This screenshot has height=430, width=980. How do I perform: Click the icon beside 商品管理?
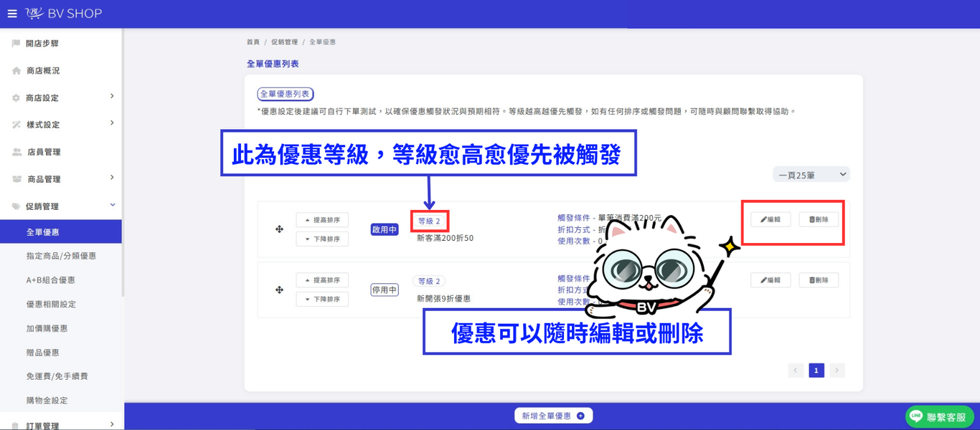[x=16, y=179]
